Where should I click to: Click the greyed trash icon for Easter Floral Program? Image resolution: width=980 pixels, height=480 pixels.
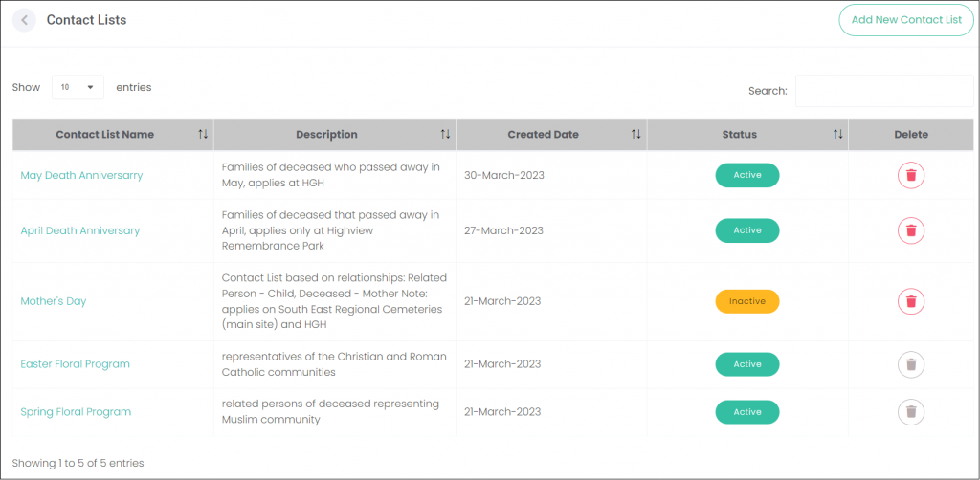(911, 364)
